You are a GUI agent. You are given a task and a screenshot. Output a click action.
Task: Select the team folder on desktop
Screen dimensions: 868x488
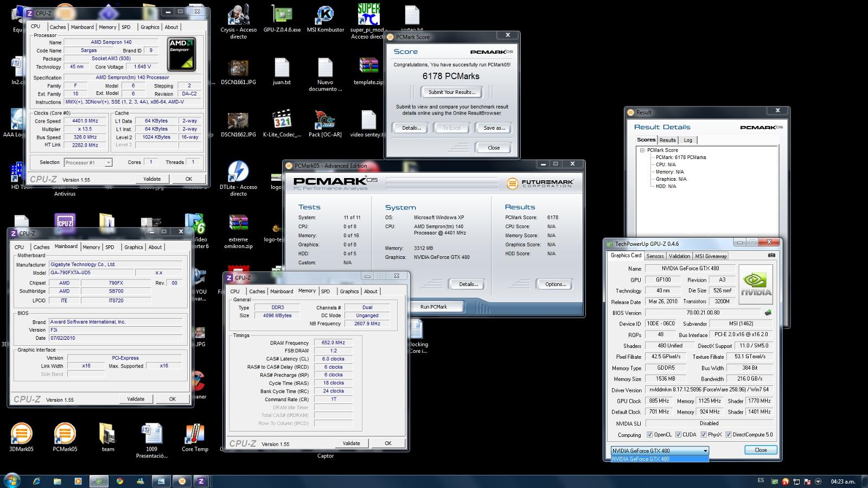[108, 438]
